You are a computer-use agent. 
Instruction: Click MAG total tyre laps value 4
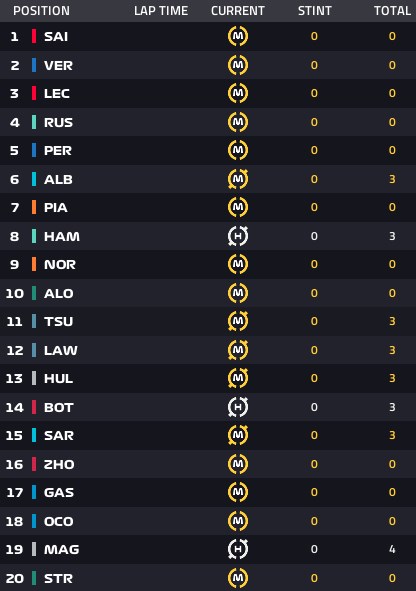coord(392,549)
